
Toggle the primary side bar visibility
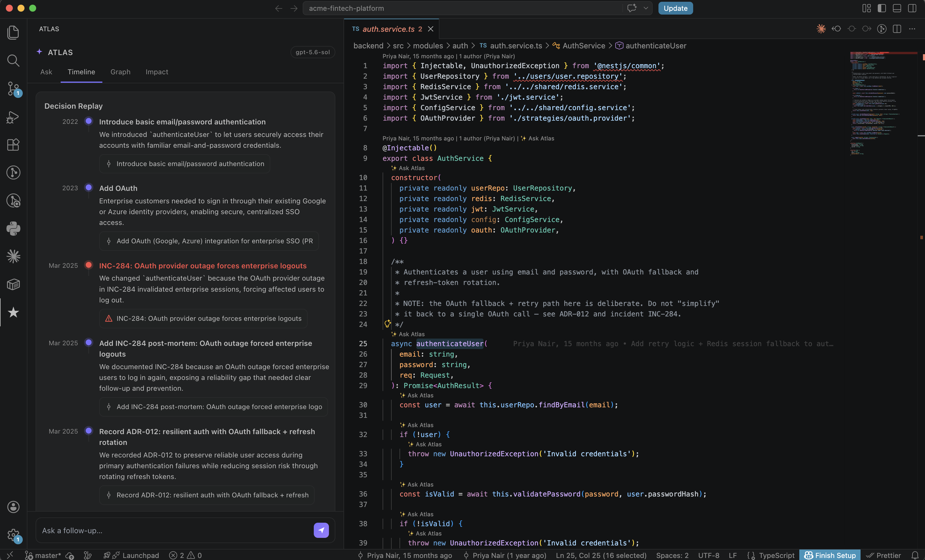tap(882, 8)
